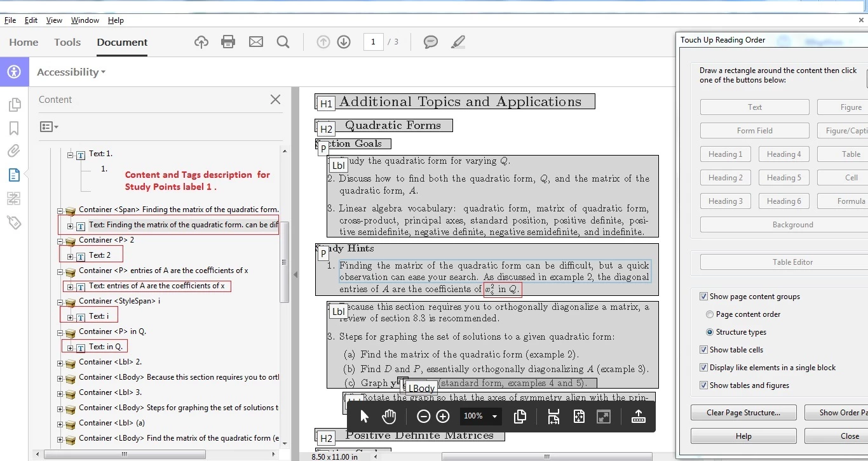
Task: Open the search magnifier tool
Action: 283,42
